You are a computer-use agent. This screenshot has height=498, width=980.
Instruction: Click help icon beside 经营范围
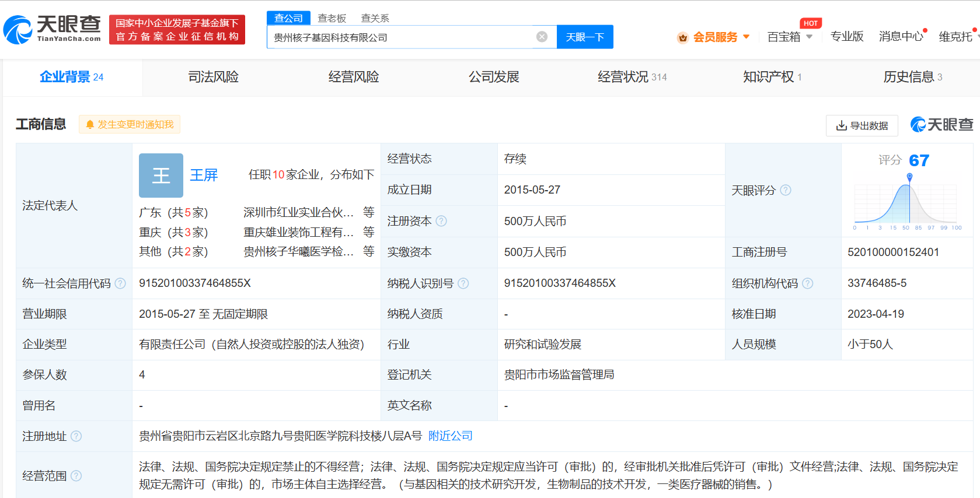click(x=76, y=476)
